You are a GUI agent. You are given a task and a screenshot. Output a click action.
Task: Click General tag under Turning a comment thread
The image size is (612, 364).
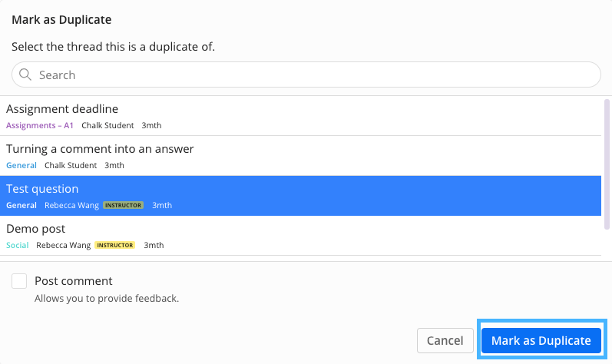tap(22, 165)
